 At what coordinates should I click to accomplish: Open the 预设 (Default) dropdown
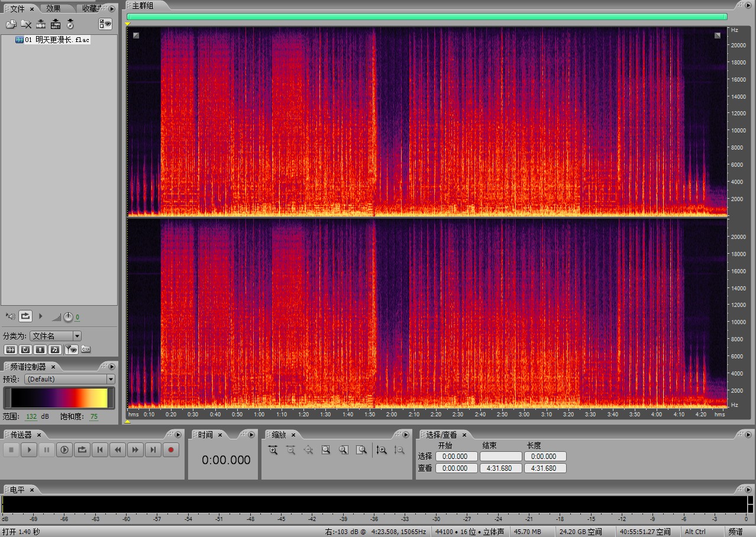click(x=70, y=379)
